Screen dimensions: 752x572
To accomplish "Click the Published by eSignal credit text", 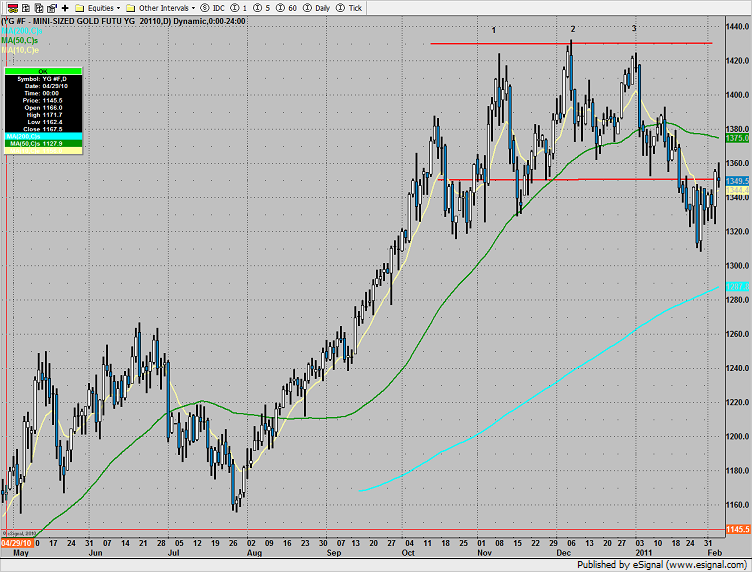I will (662, 565).
